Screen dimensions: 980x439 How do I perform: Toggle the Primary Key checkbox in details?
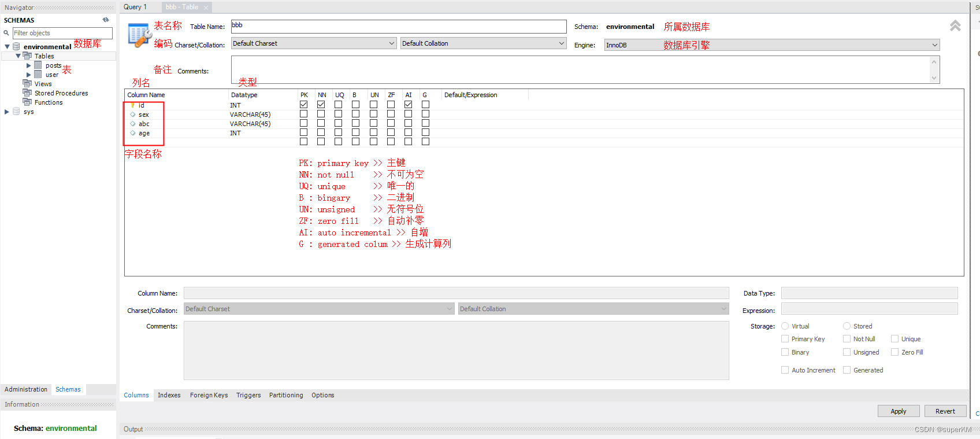pos(785,339)
